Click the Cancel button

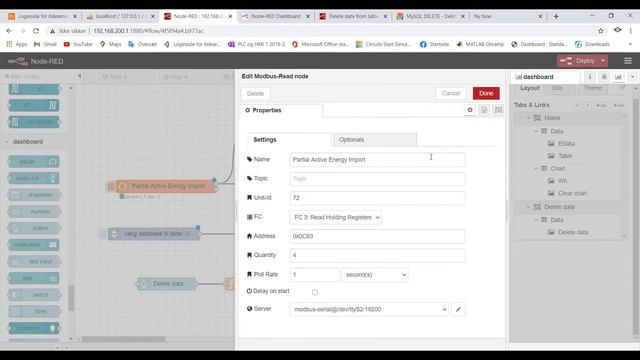[x=451, y=93]
